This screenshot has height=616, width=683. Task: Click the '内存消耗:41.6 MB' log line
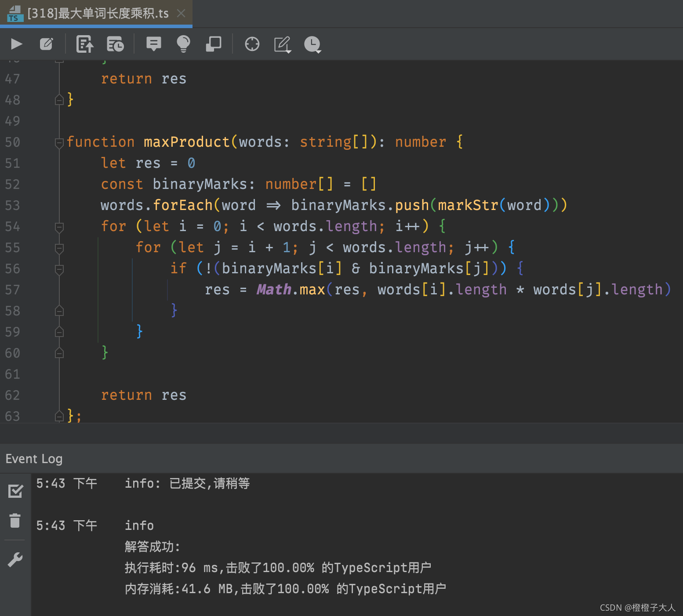pos(285,589)
